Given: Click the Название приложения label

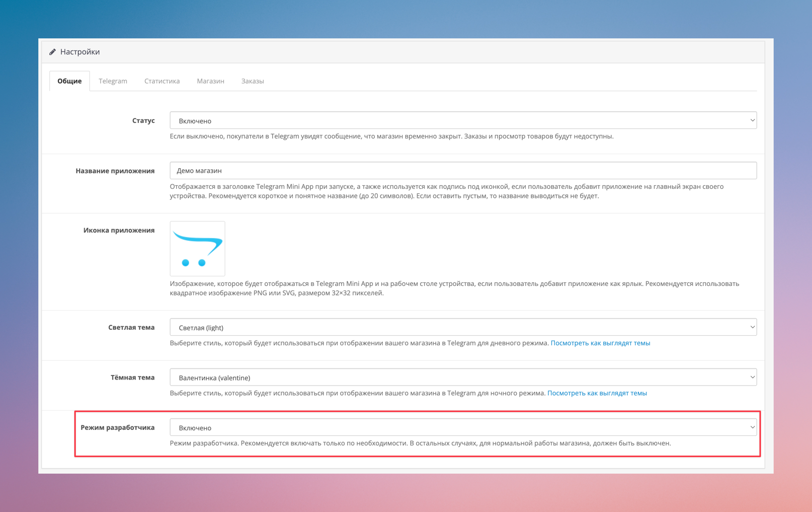Looking at the screenshot, I should pos(115,171).
